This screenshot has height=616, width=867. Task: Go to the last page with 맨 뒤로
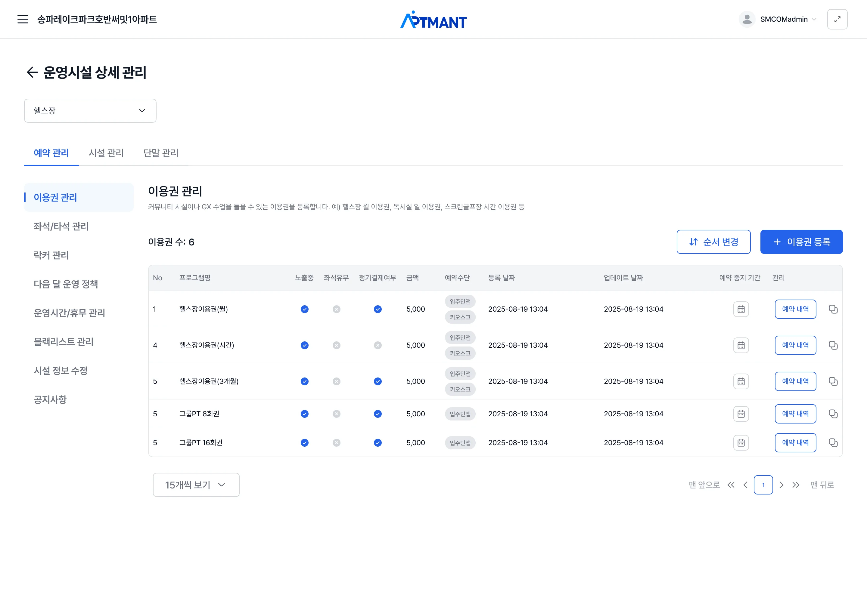[823, 485]
